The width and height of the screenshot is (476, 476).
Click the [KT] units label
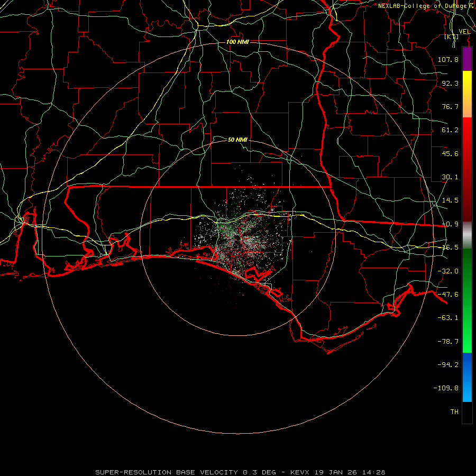(x=452, y=37)
